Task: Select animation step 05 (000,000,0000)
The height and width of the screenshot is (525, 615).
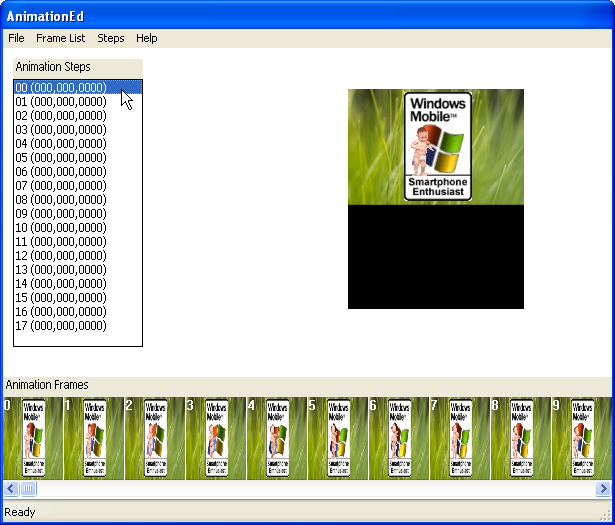Action: point(78,157)
